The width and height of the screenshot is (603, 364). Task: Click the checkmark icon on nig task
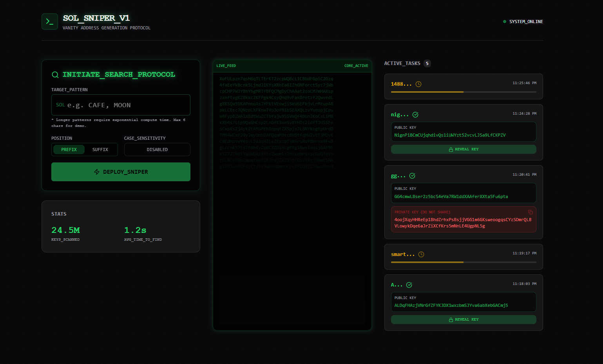pos(415,115)
